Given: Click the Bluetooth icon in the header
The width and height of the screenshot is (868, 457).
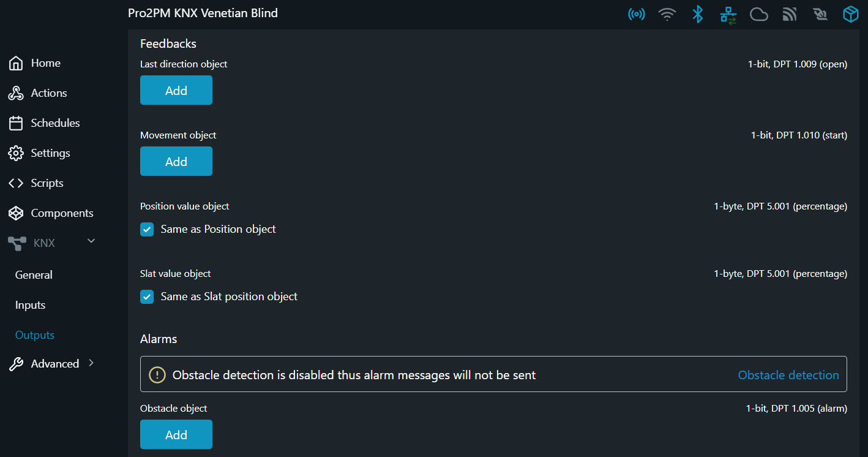Looking at the screenshot, I should pos(698,14).
